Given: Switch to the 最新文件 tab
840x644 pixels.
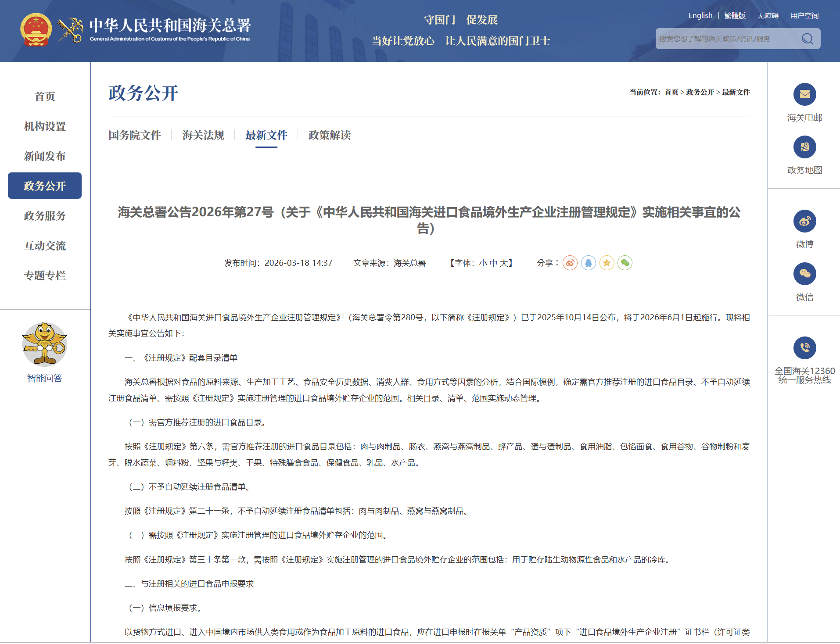Looking at the screenshot, I should coord(266,135).
